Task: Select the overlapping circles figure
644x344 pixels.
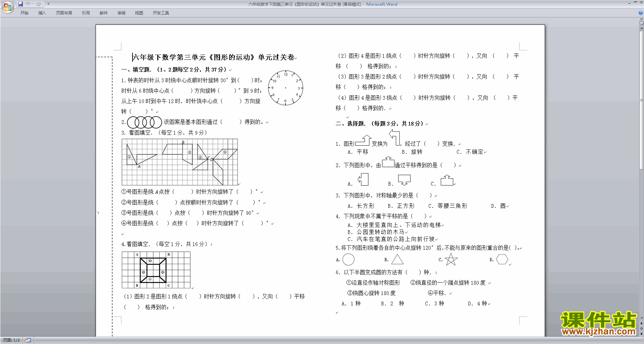Action: pyautogui.click(x=145, y=122)
